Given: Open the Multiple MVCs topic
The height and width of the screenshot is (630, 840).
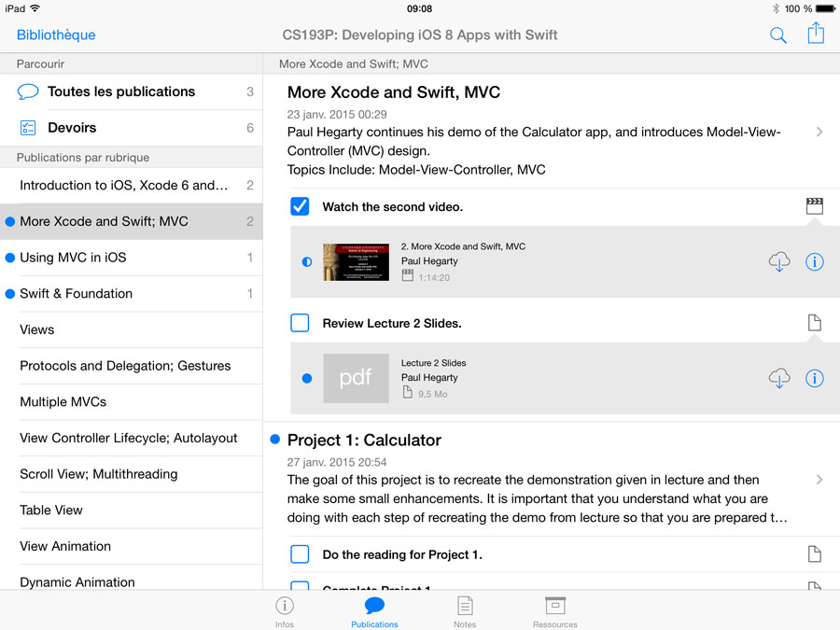Looking at the screenshot, I should (132, 401).
